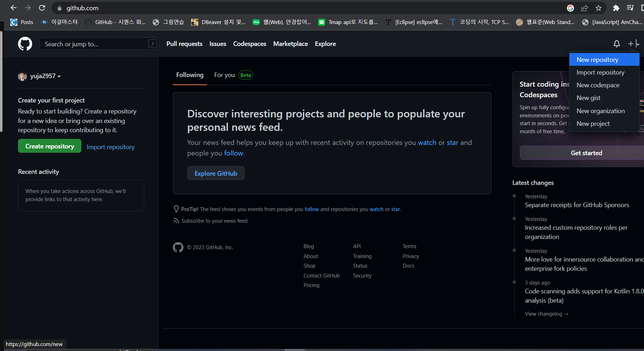Open the 그림연습 bookmark
Viewport: 644px width, 351px height.
(x=168, y=22)
